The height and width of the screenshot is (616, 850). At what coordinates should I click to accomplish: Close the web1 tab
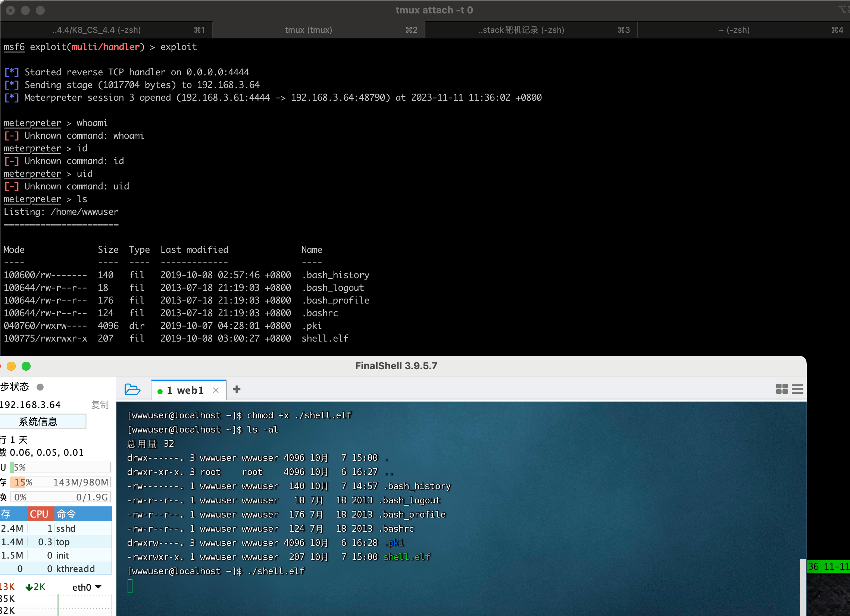pyautogui.click(x=216, y=390)
